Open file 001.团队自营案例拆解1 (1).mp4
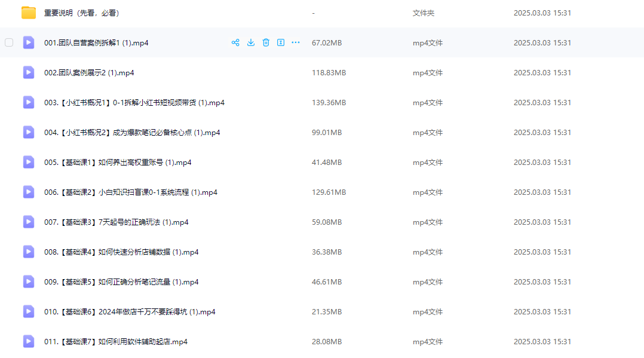Screen dimensions: 644x358 [96, 43]
